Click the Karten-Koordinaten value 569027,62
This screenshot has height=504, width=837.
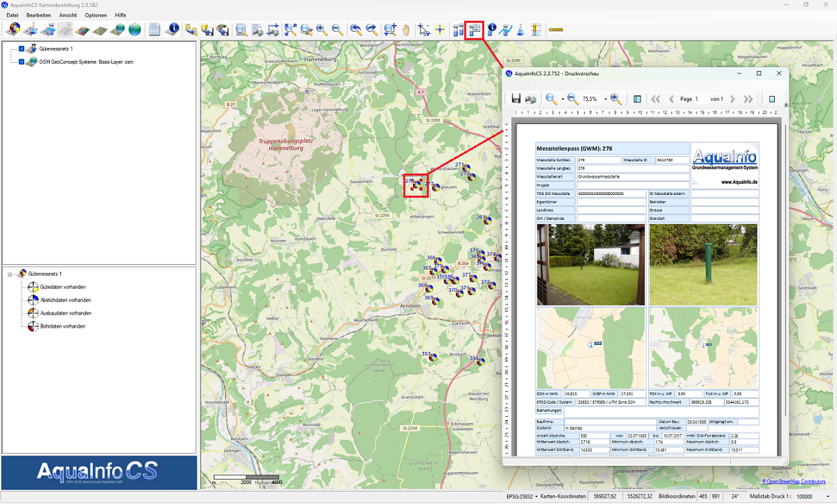point(605,496)
